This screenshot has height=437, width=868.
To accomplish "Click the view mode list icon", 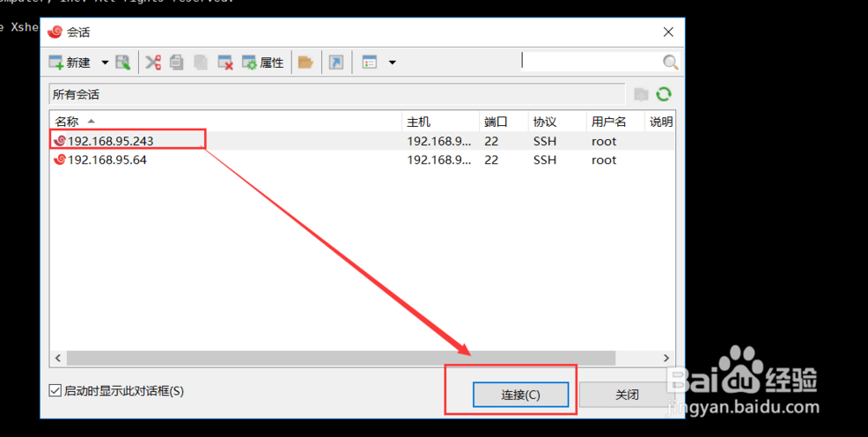I will pyautogui.click(x=369, y=63).
